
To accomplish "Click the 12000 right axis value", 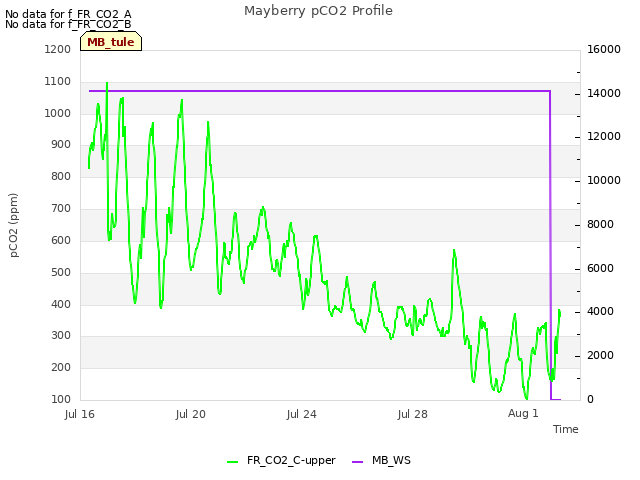I will pyautogui.click(x=604, y=137).
